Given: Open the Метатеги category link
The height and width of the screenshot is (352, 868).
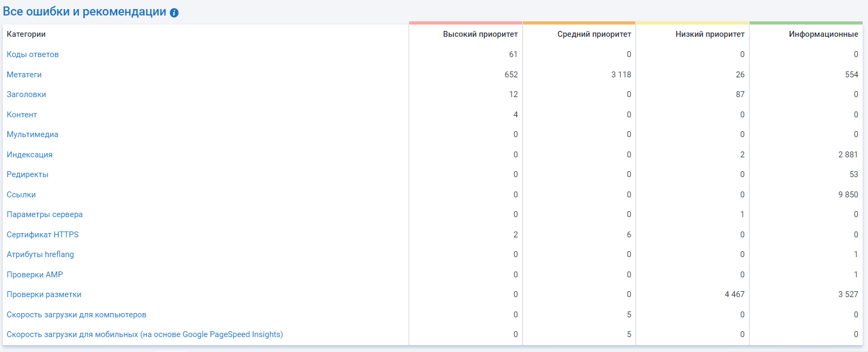Looking at the screenshot, I should tap(24, 75).
